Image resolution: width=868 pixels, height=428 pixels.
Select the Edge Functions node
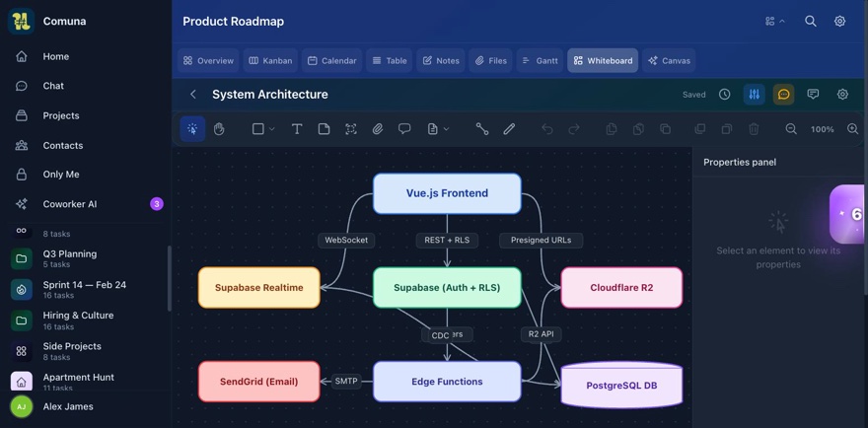click(447, 382)
